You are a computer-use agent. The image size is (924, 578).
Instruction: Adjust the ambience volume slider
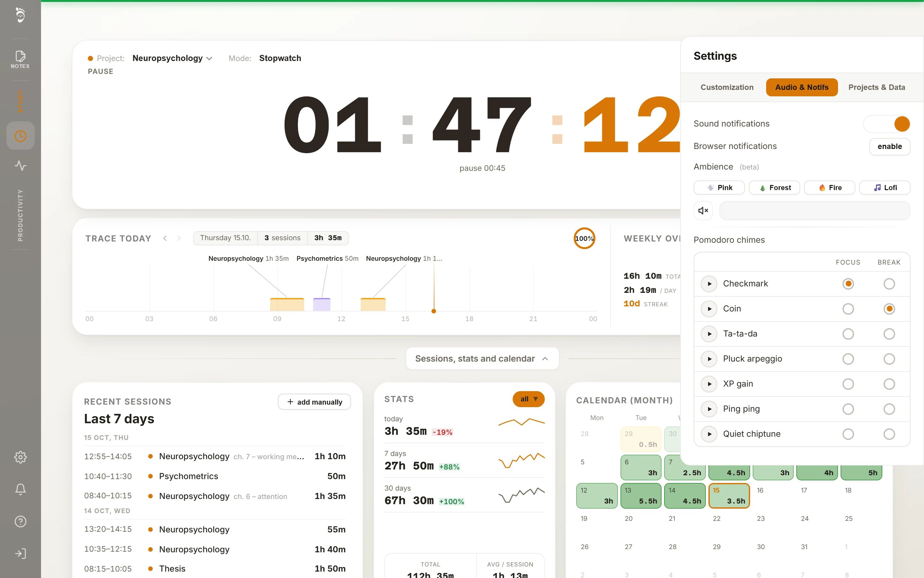(814, 211)
